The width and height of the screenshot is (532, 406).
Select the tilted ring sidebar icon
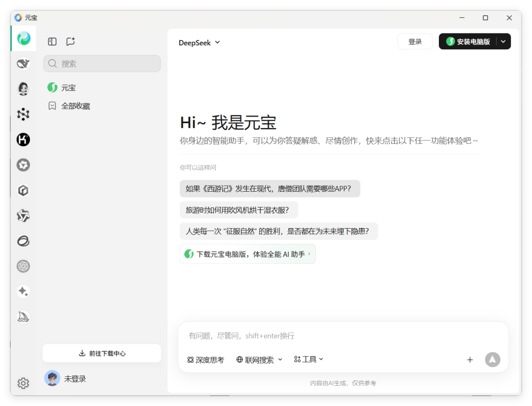(x=24, y=241)
